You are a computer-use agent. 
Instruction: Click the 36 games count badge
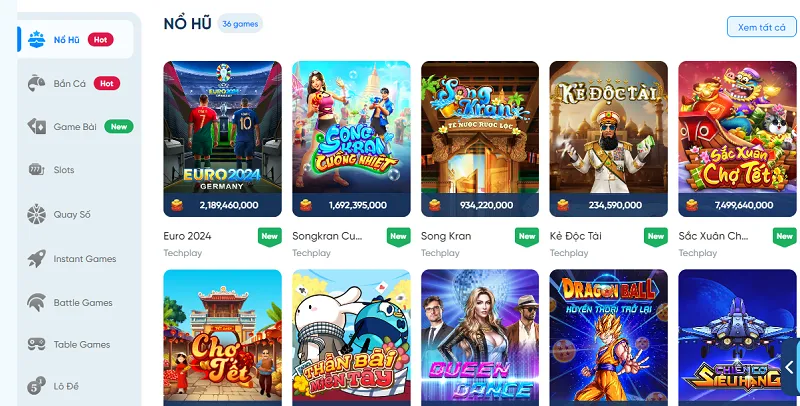pos(240,23)
